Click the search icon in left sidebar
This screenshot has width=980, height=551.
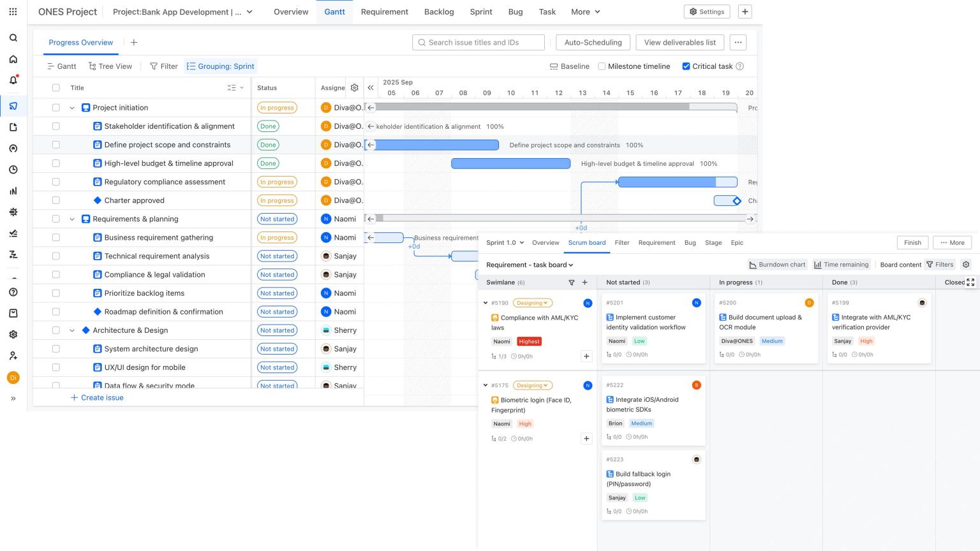tap(13, 38)
